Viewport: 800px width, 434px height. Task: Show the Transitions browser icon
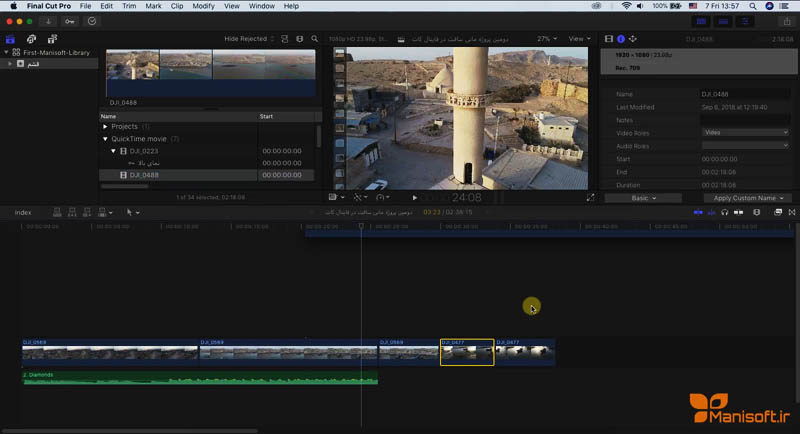pyautogui.click(x=792, y=212)
